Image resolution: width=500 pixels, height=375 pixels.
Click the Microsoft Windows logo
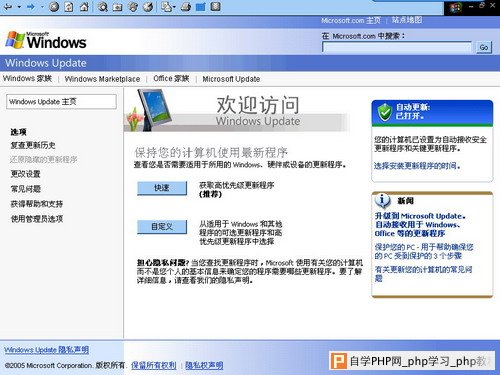(x=46, y=40)
